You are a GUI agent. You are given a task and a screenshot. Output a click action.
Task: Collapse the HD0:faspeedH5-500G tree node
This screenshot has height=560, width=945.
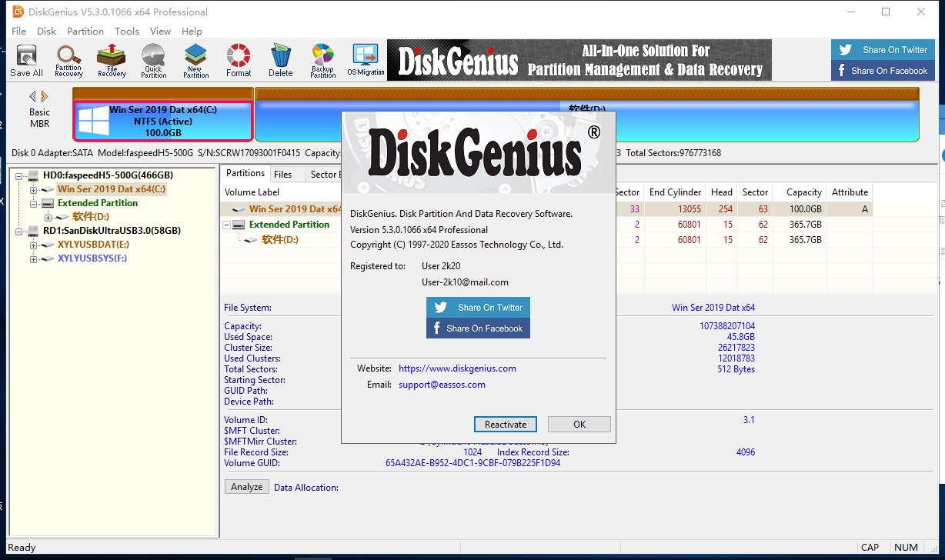point(19,176)
